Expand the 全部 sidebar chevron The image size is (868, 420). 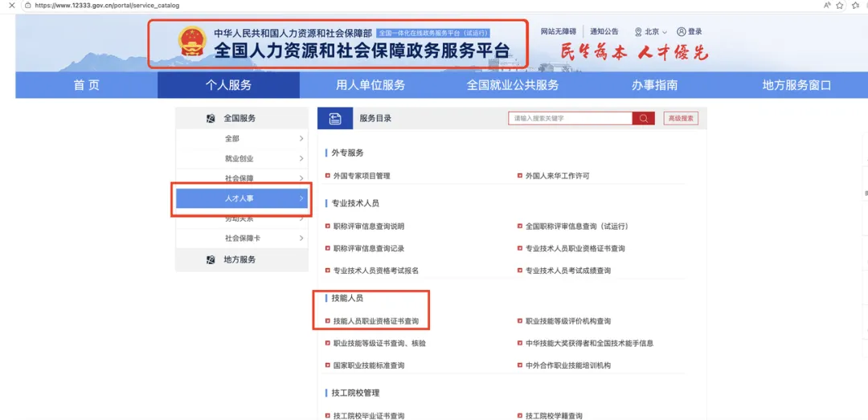301,138
